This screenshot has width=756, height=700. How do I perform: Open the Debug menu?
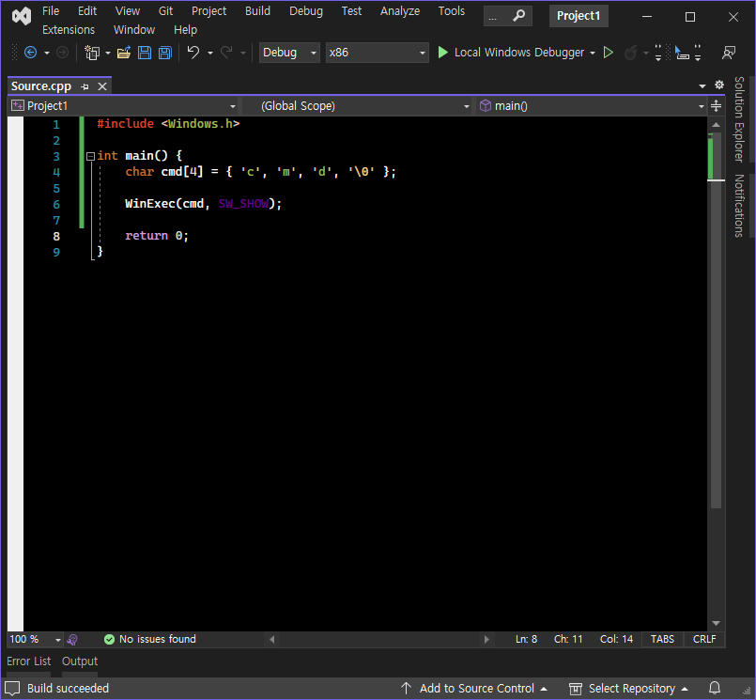tap(305, 11)
